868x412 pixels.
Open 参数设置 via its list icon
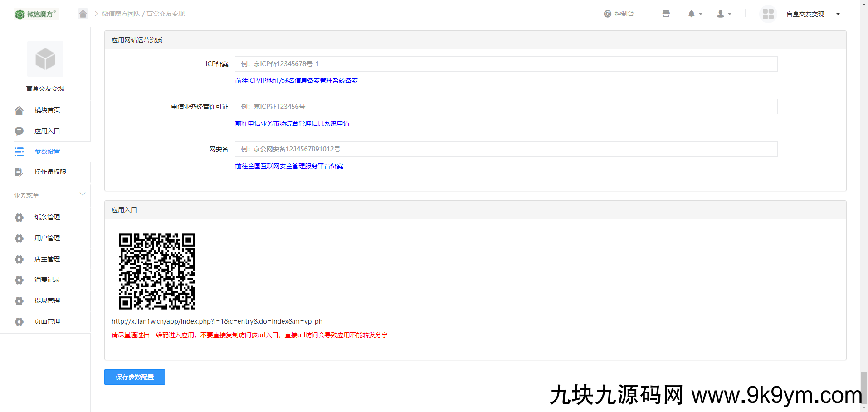(x=19, y=151)
